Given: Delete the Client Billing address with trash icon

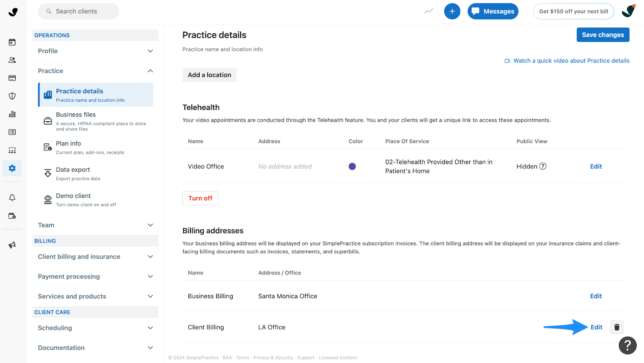Looking at the screenshot, I should tap(617, 327).
